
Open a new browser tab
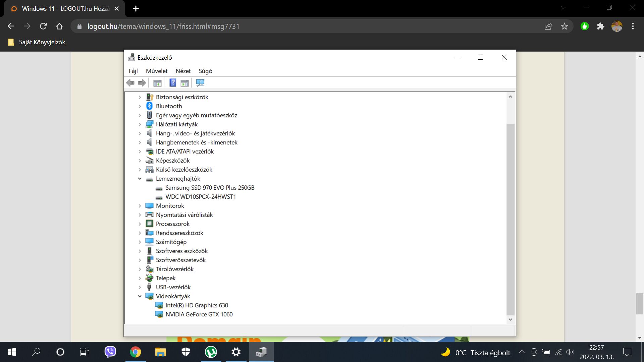click(x=136, y=9)
